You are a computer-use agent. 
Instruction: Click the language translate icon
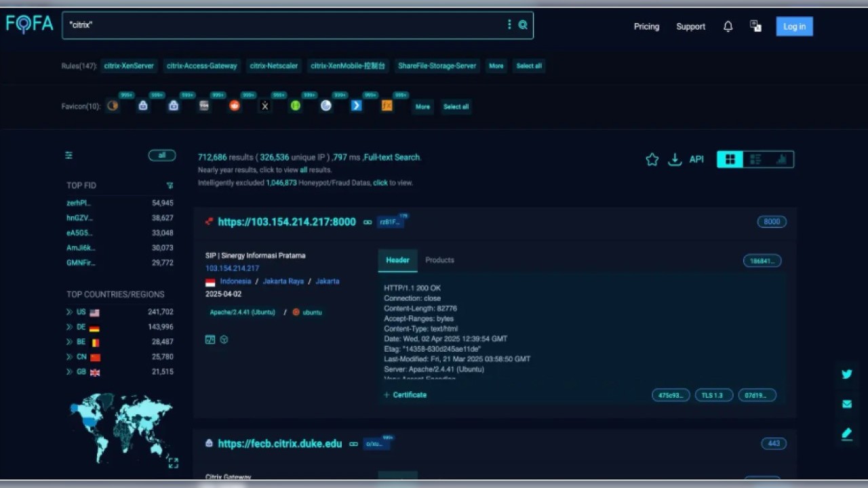point(755,26)
